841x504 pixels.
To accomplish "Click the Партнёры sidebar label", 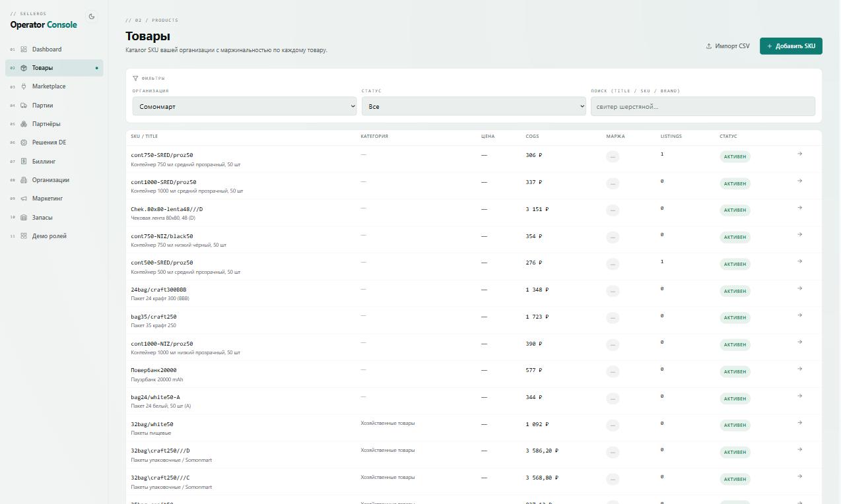I will click(x=46, y=124).
